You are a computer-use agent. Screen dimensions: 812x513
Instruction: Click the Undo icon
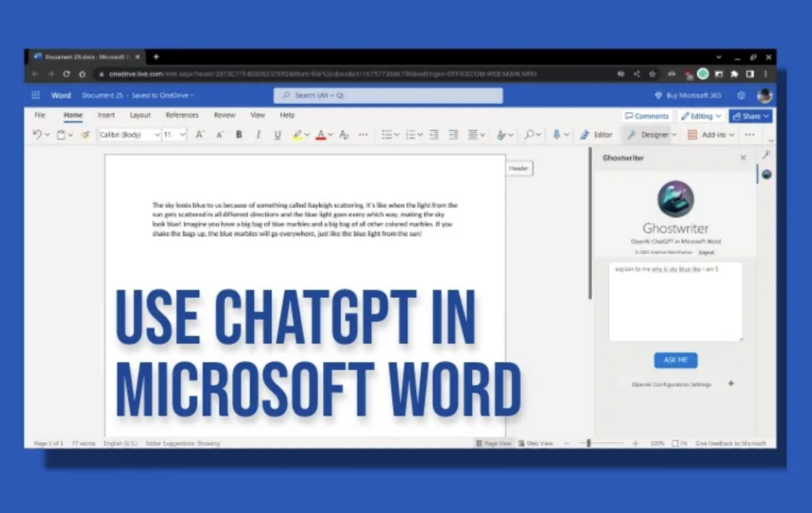click(37, 134)
